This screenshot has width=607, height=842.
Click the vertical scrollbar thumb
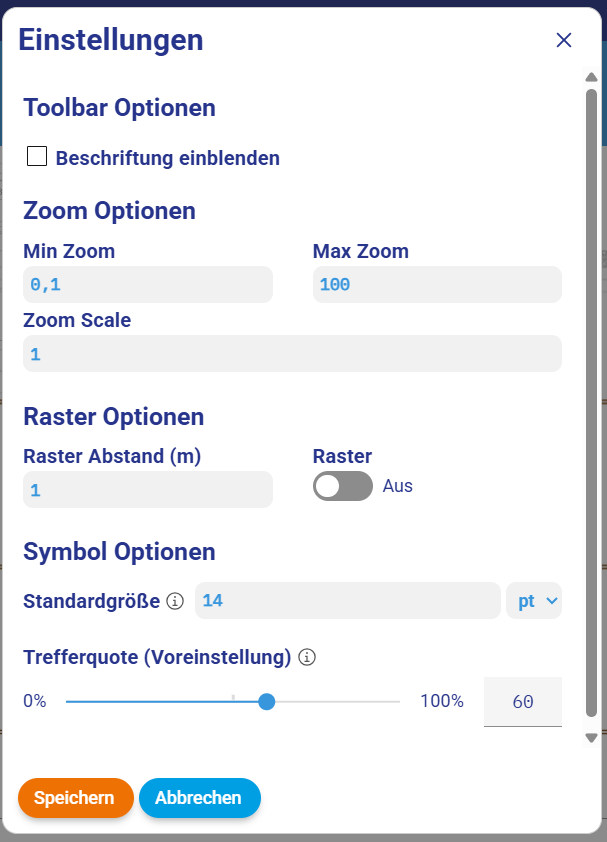click(591, 400)
